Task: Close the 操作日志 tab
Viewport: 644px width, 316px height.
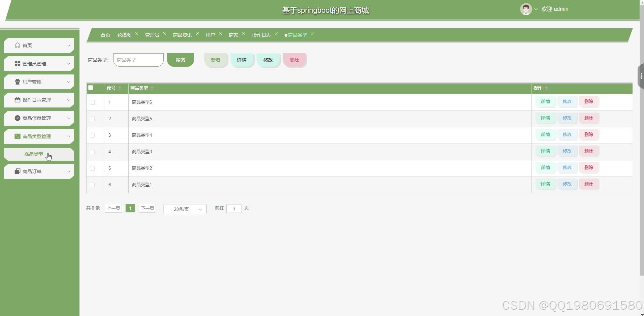Action: (x=276, y=34)
